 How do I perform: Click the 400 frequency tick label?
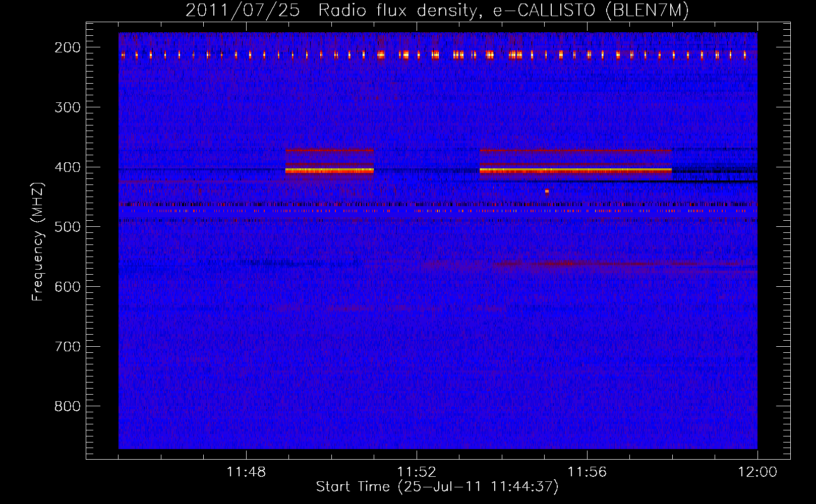tap(68, 167)
